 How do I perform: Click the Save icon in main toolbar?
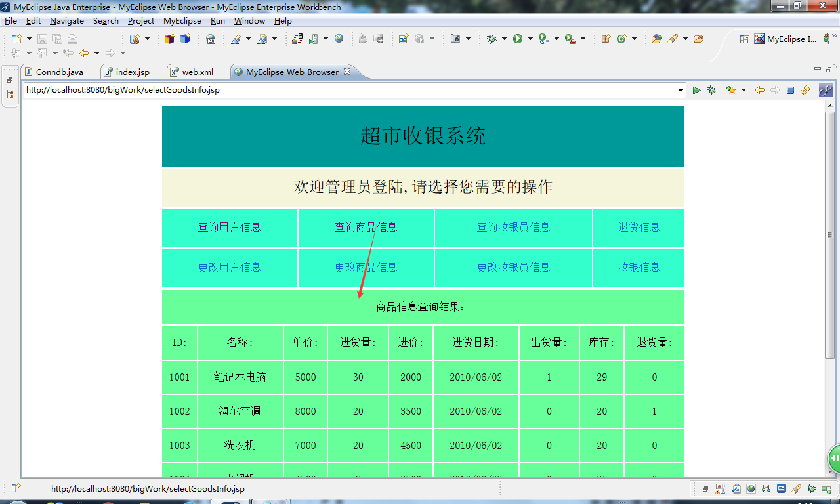point(42,39)
